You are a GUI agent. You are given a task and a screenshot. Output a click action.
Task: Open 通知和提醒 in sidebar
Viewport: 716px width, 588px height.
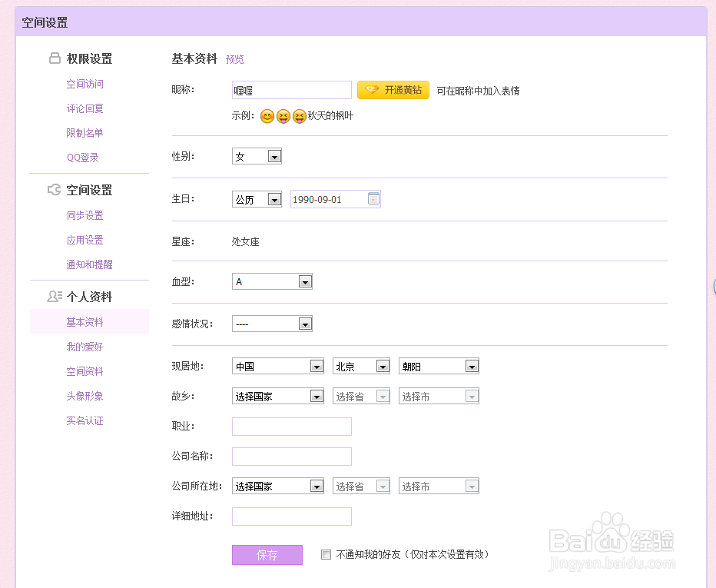(x=89, y=264)
